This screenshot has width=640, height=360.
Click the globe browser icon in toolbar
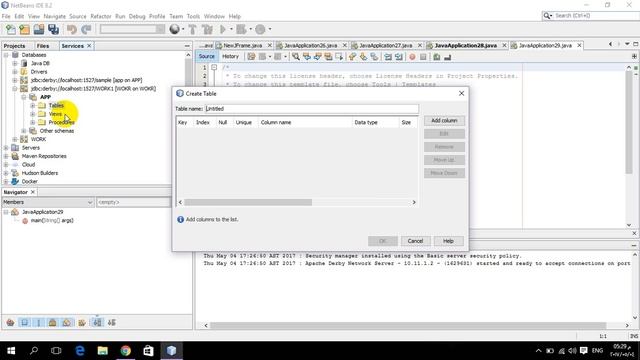[175, 29]
